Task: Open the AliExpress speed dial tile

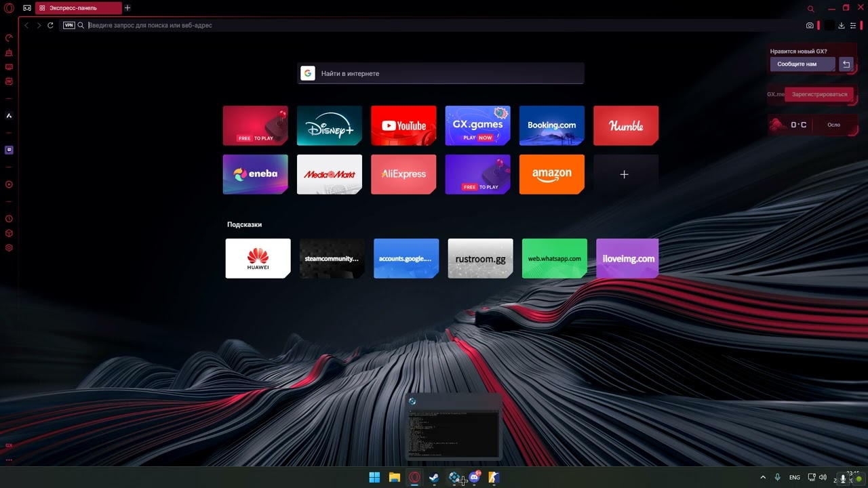Action: click(x=403, y=174)
